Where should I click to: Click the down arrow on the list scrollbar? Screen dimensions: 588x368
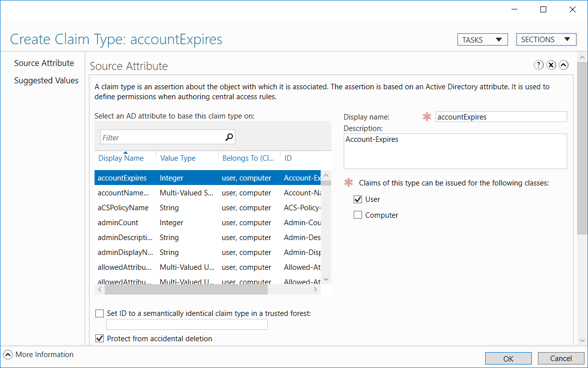tap(326, 279)
